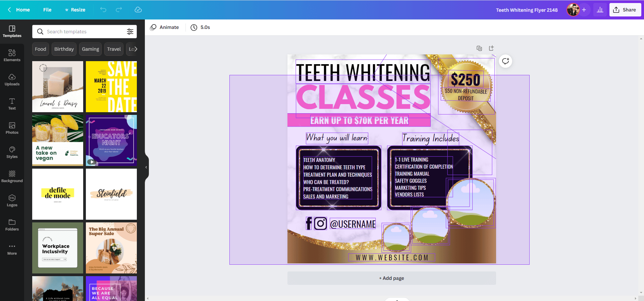
Task: Select the @USERNAME text on flyer
Action: tap(353, 224)
